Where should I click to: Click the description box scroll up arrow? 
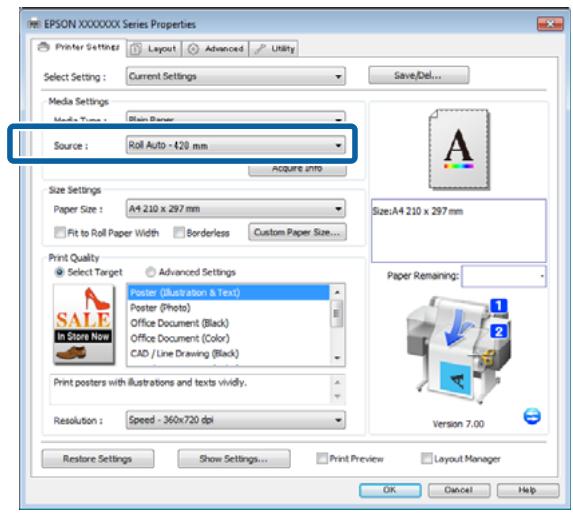coord(337,382)
